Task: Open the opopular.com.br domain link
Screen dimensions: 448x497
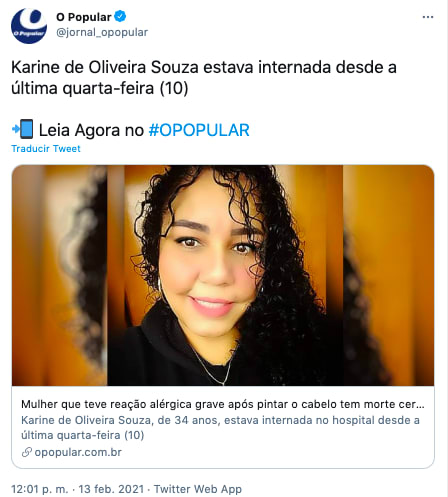Action: [78, 452]
